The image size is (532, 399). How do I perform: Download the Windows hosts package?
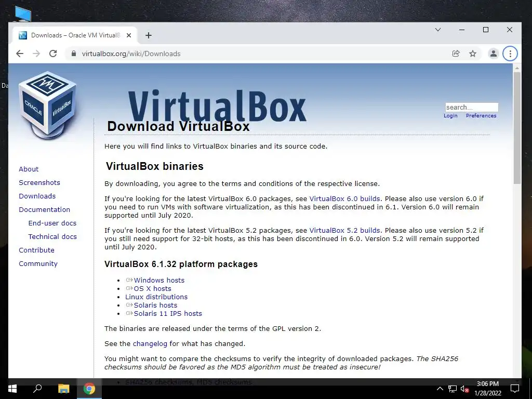[159, 280]
